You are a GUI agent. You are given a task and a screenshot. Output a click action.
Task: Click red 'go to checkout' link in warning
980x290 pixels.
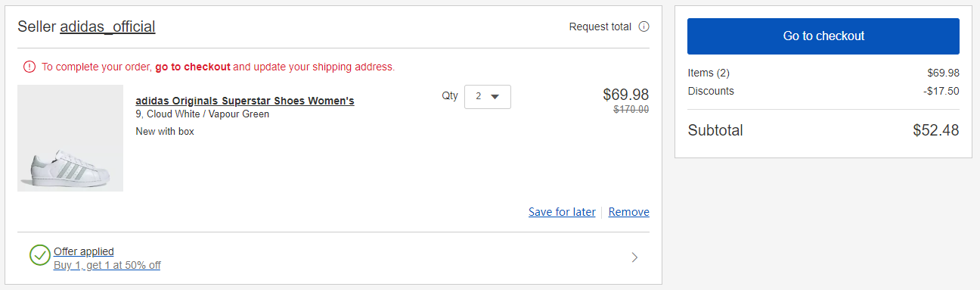point(193,67)
